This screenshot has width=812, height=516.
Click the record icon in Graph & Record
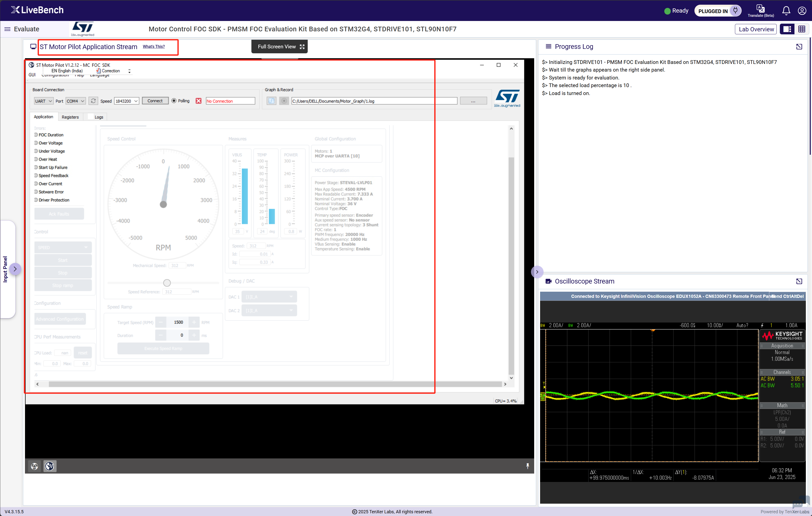[x=284, y=101]
